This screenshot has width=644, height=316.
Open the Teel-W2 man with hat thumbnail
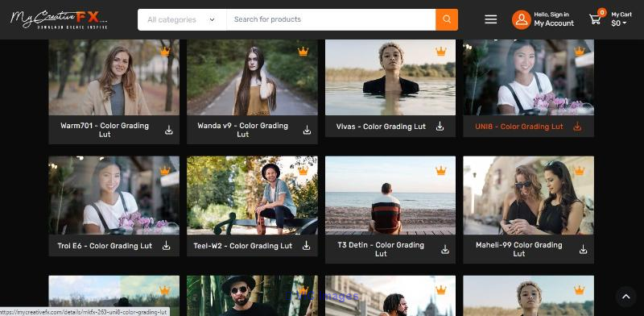tap(252, 195)
